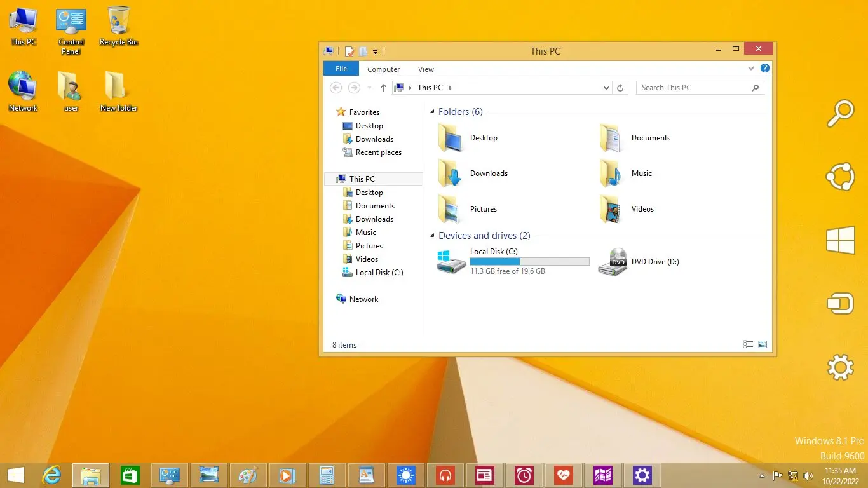Open Explorer help question mark icon

tap(765, 69)
